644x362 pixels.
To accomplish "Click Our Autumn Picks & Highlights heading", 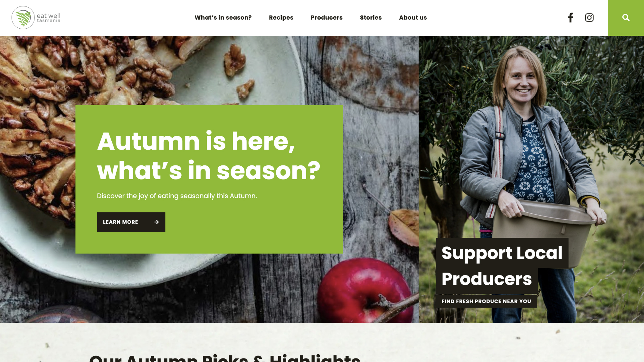I will tap(225, 358).
